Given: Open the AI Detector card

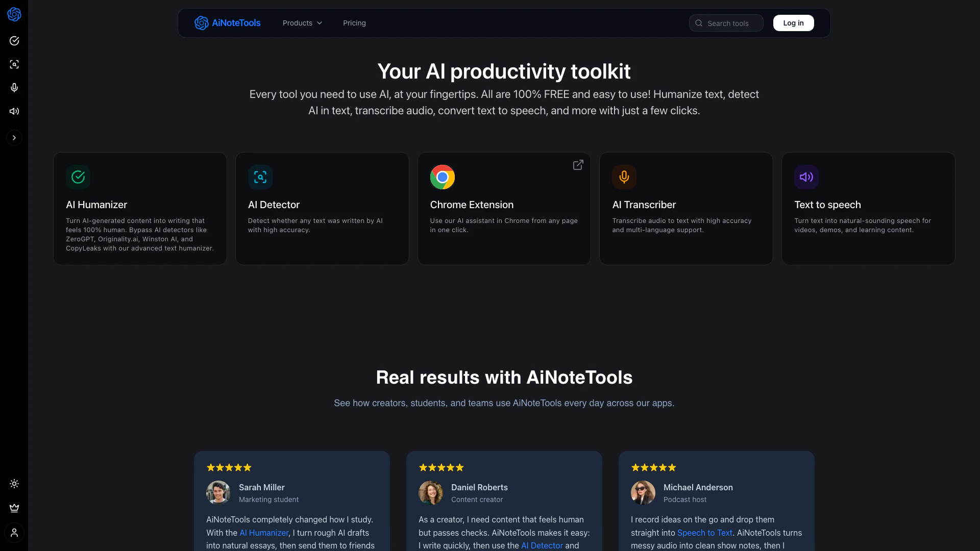Looking at the screenshot, I should point(322,209).
